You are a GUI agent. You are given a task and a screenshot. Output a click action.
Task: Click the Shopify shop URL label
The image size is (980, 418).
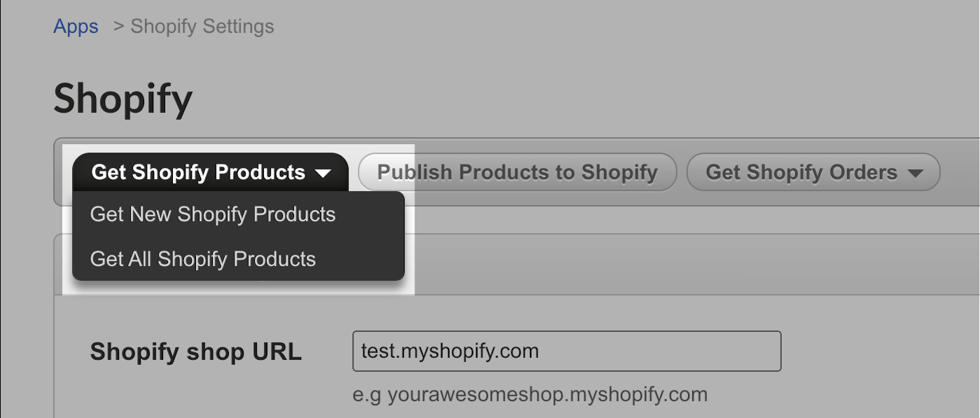coord(195,351)
